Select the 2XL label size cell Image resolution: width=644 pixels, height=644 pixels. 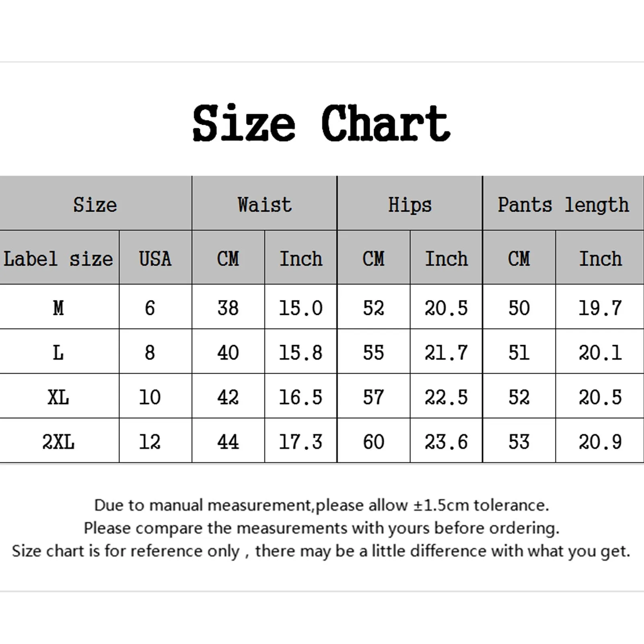pos(58,442)
